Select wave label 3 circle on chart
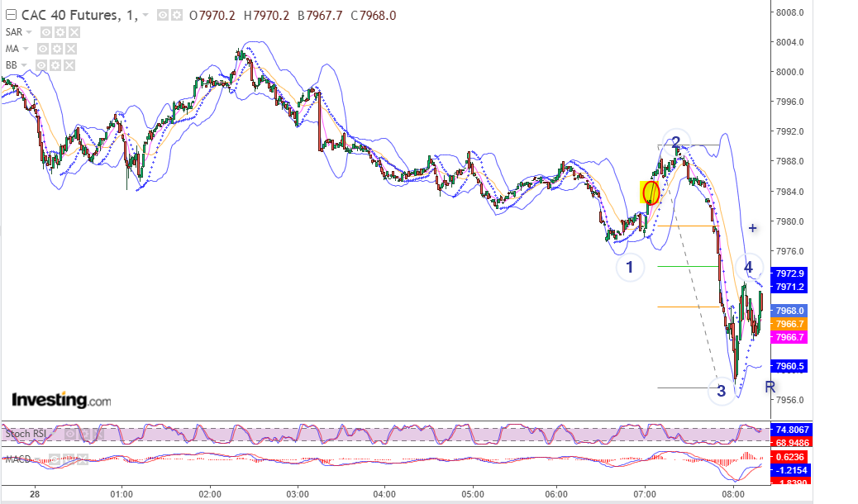 coord(722,391)
